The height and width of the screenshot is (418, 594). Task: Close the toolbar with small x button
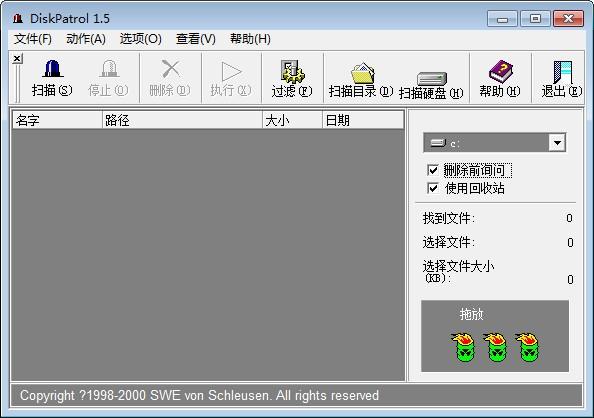(x=17, y=59)
